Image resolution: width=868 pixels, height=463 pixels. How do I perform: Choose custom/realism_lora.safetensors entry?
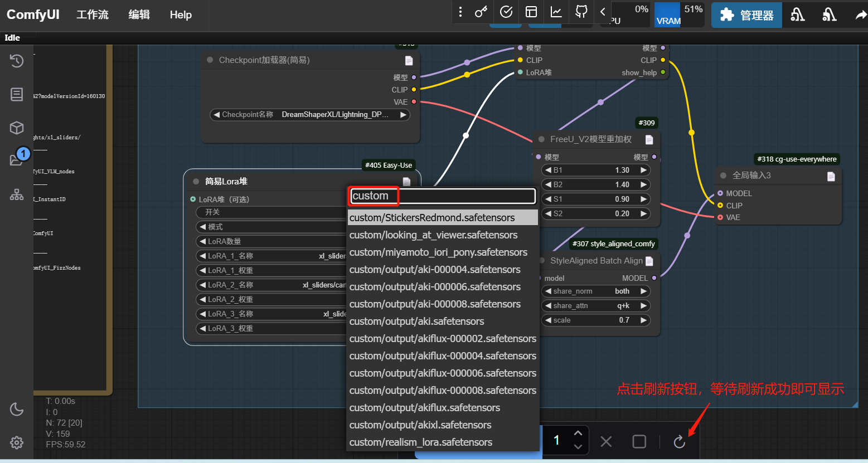443,442
